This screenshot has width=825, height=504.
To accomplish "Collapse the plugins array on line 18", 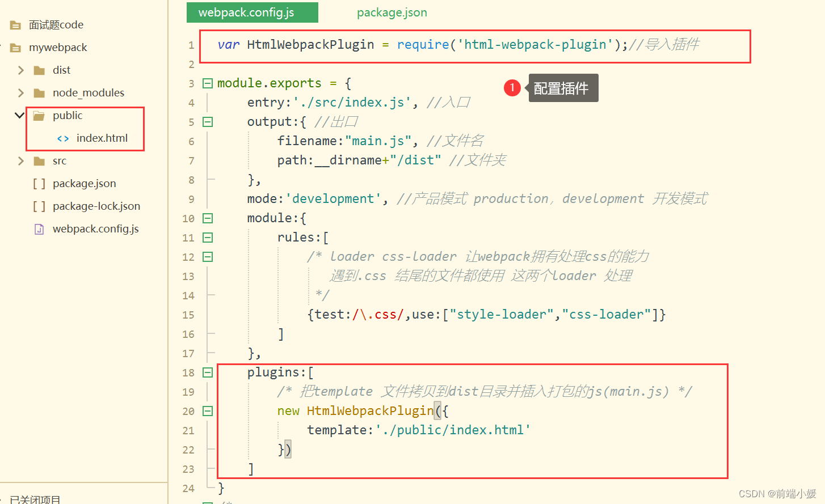I will point(208,372).
